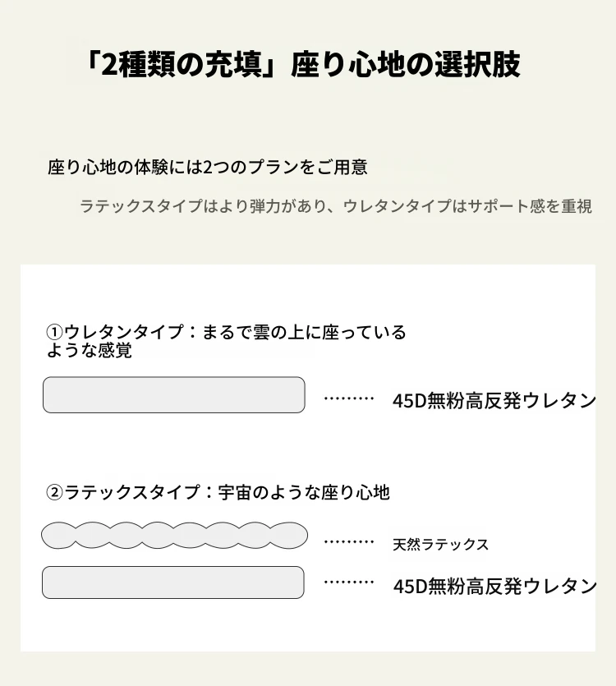This screenshot has width=616, height=686.
Task: Click the circled number ② marker
Action: [54, 493]
